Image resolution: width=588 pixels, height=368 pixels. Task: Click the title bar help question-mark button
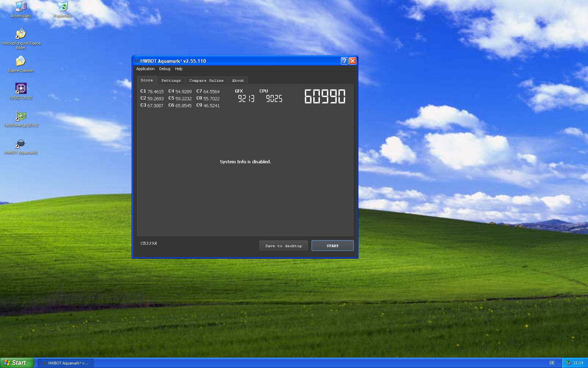(344, 61)
